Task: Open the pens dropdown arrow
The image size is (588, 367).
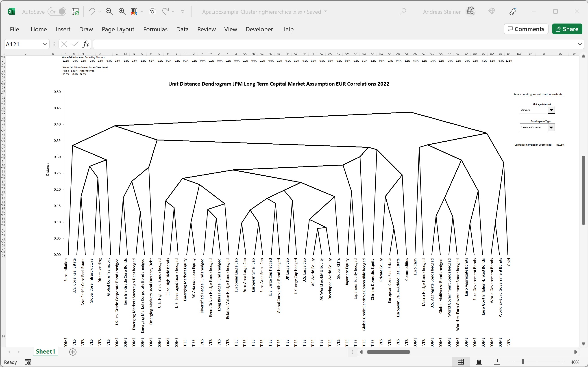Action: pyautogui.click(x=142, y=12)
